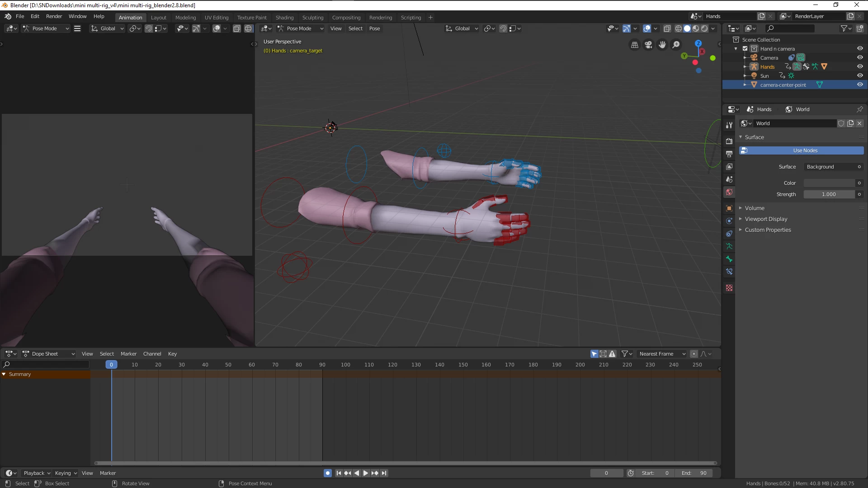
Task: Click the play button in timeline
Action: 365,473
